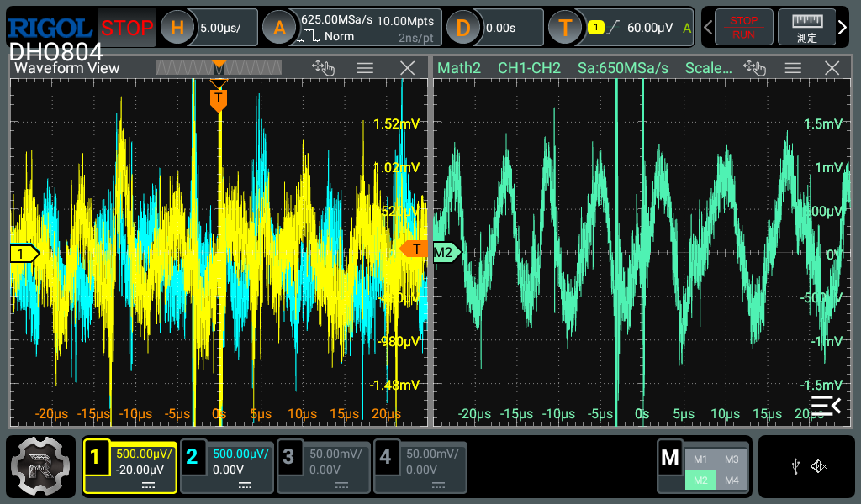Screen dimensions: 861x504
Task: Select channel 4 50.00mV/ scale value
Action: coord(432,454)
